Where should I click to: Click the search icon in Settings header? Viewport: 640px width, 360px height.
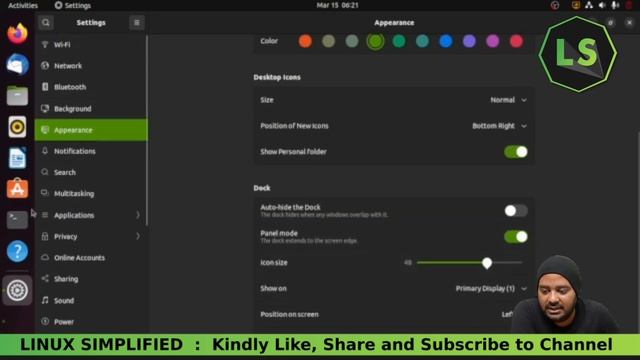click(x=46, y=22)
